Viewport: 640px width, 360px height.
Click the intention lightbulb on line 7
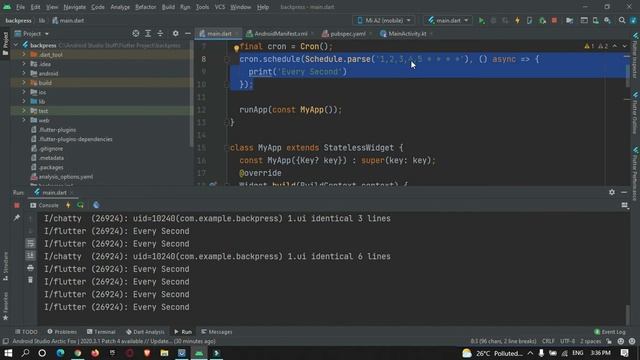pyautogui.click(x=236, y=48)
